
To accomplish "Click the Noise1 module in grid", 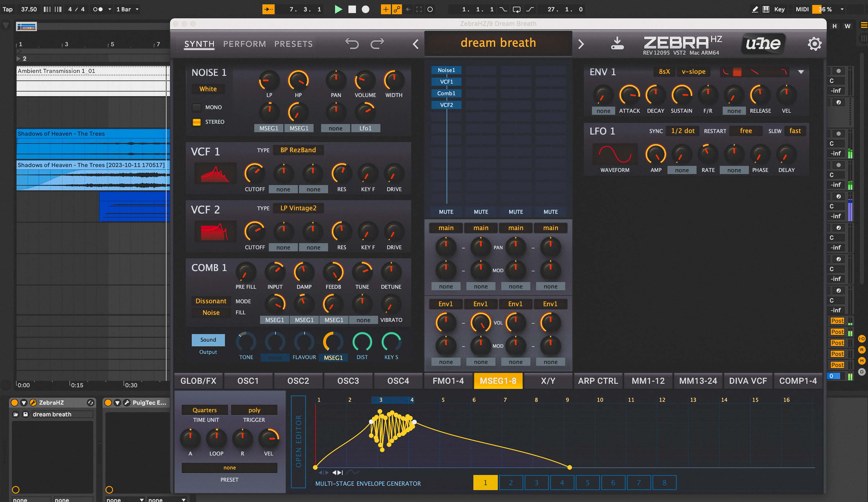I will click(x=446, y=70).
